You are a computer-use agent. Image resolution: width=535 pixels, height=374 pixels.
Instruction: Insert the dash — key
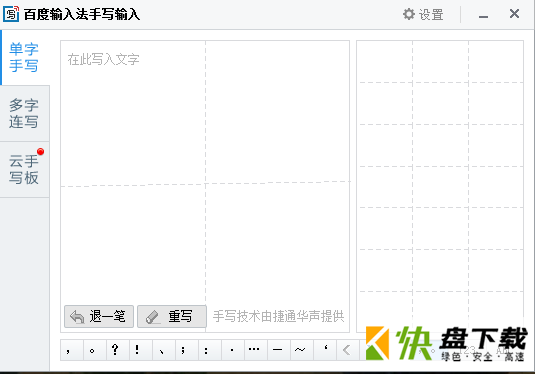tap(279, 350)
